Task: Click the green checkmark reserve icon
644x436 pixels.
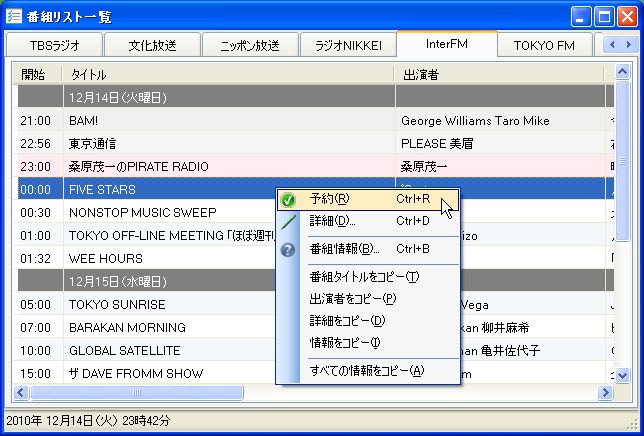Action: click(x=288, y=199)
